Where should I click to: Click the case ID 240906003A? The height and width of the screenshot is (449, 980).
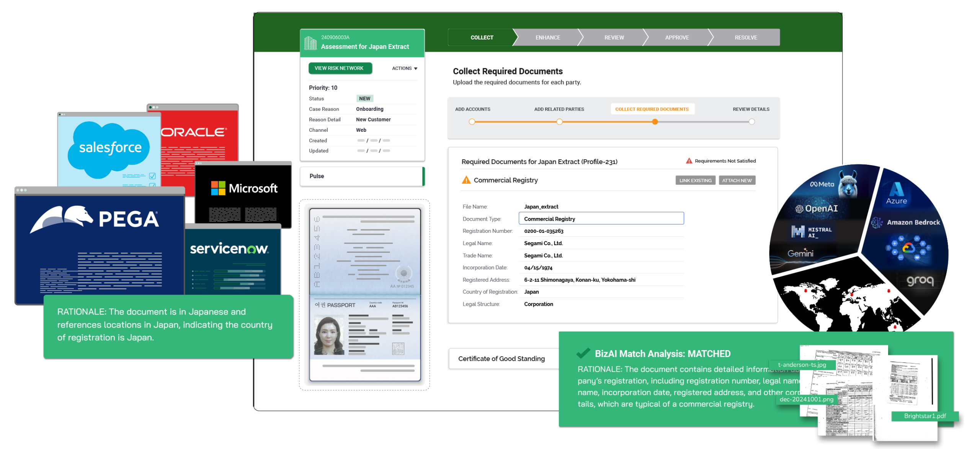[335, 37]
